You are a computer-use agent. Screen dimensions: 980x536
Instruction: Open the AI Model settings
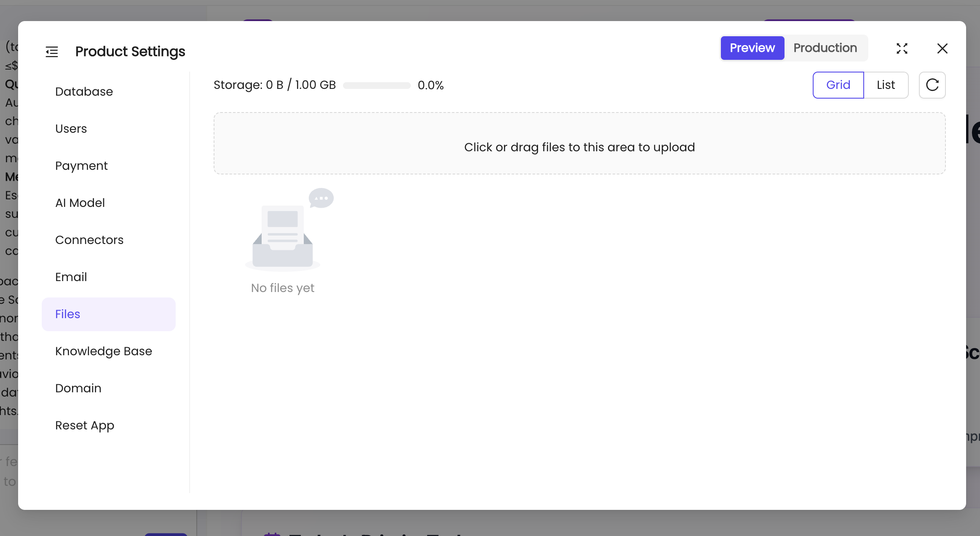(80, 203)
